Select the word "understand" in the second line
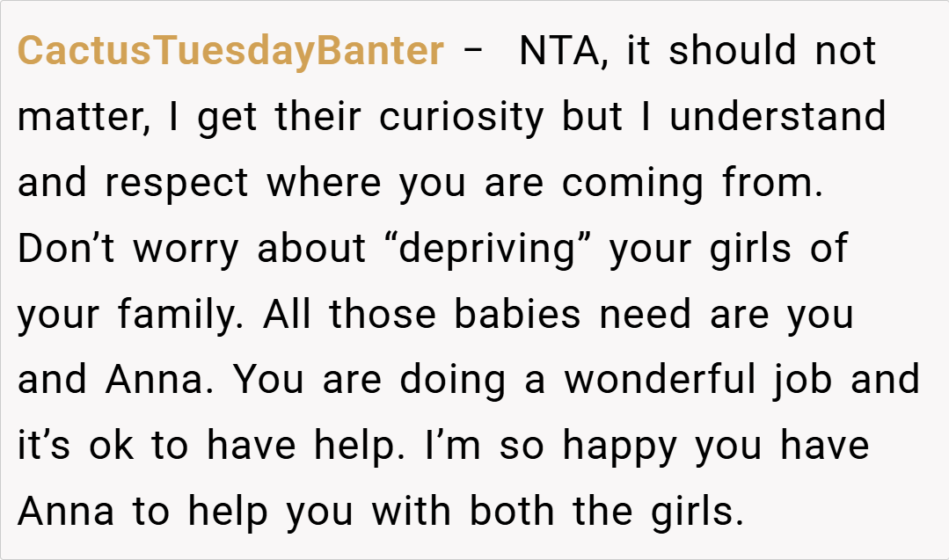The image size is (949, 560). click(777, 117)
